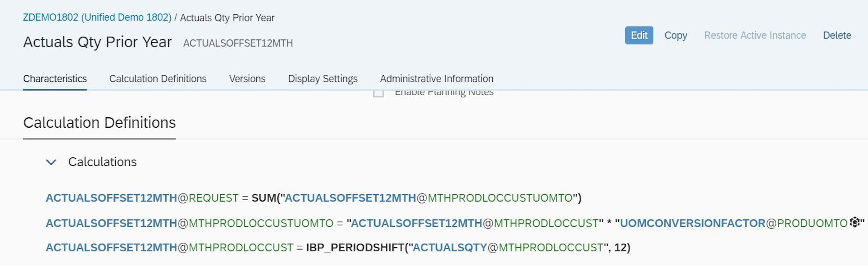This screenshot has height=266, width=868.
Task: Open the ACTUALSQTY key figure link
Action: pyautogui.click(x=449, y=248)
